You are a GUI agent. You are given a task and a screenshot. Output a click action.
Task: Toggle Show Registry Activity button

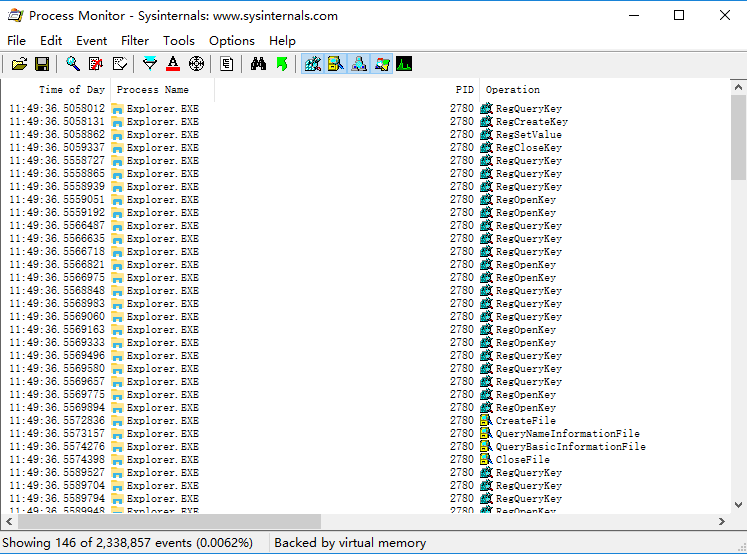[313, 64]
